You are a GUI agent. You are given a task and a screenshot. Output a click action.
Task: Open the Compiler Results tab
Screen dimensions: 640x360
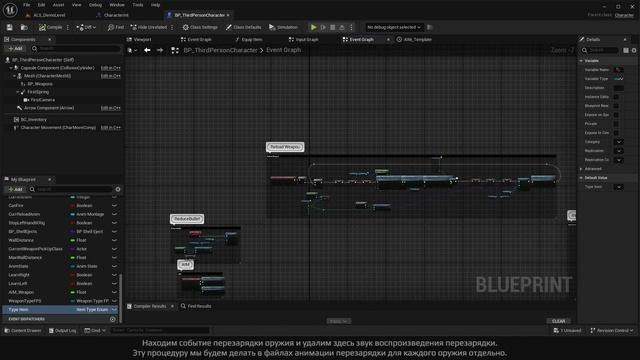[x=149, y=306]
